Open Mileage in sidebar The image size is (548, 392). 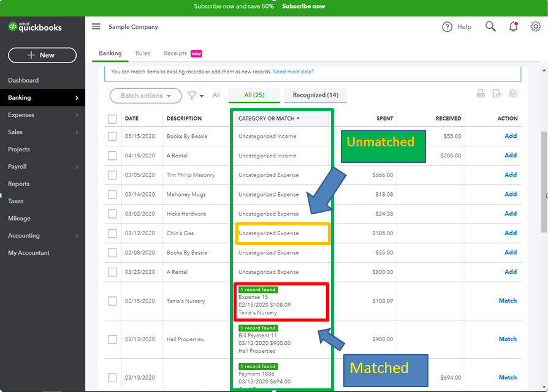pyautogui.click(x=19, y=219)
